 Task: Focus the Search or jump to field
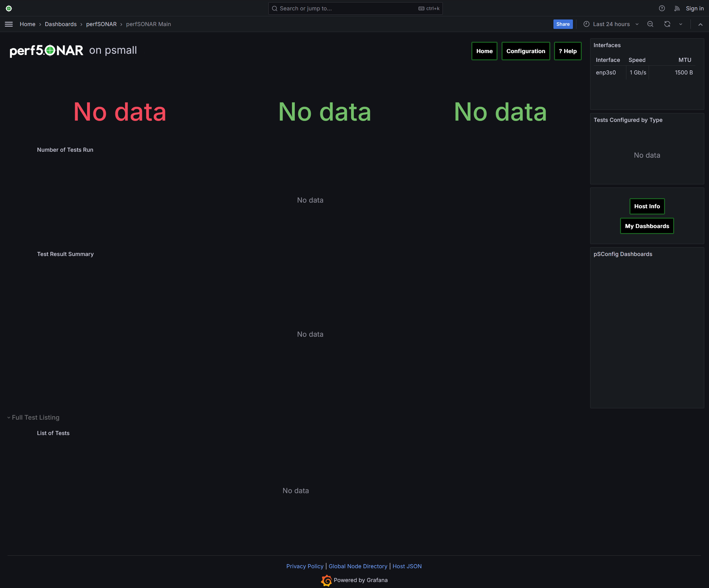click(x=355, y=8)
